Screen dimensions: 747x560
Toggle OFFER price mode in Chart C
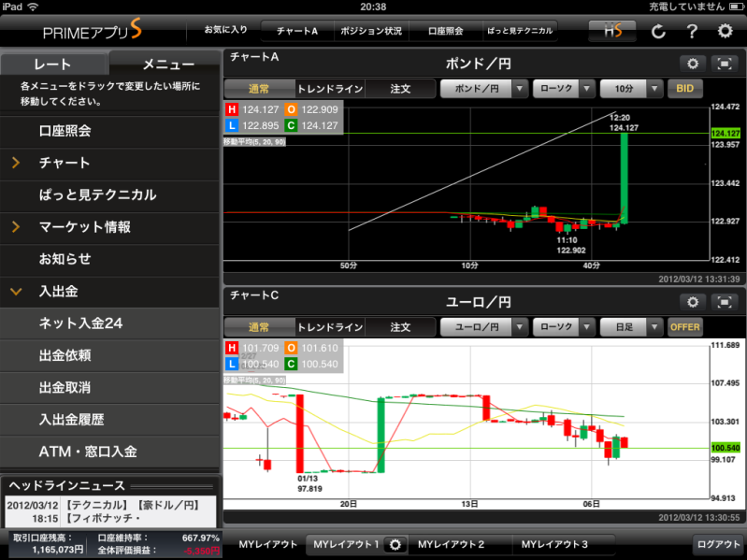(x=684, y=327)
